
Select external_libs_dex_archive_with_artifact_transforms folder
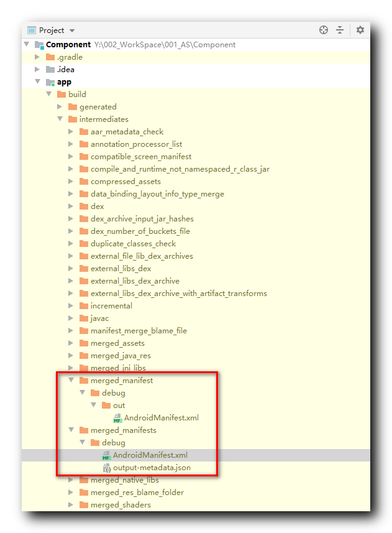(178, 294)
